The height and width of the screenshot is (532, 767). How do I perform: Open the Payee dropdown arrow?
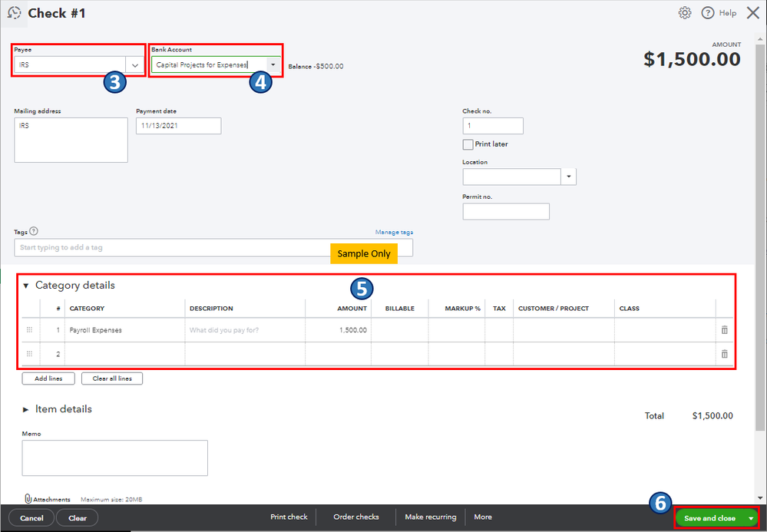[135, 65]
